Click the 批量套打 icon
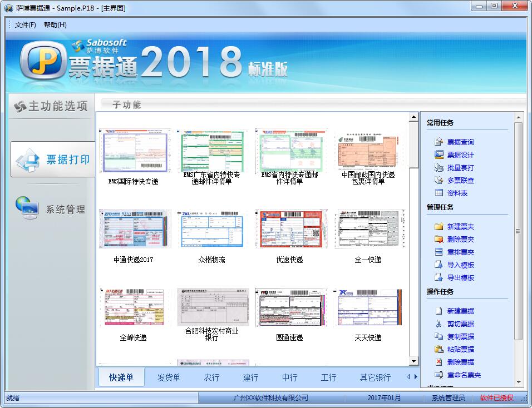532x408 pixels. (x=439, y=167)
